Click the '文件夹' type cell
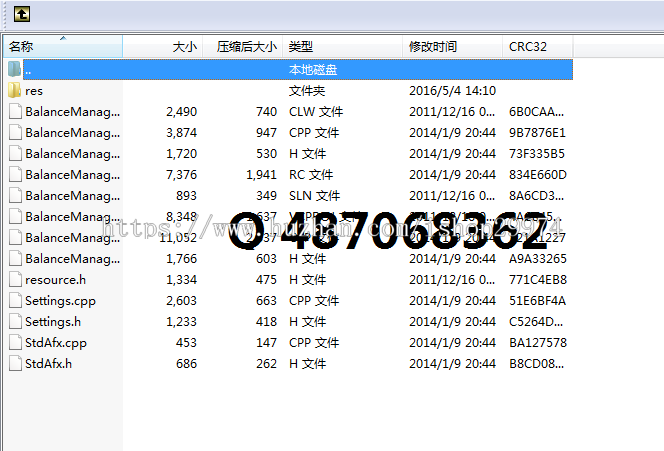664x451 pixels. [x=307, y=91]
